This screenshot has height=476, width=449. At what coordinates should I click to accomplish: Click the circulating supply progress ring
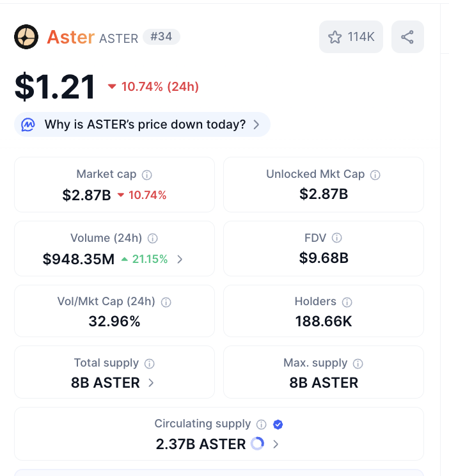pyautogui.click(x=257, y=444)
